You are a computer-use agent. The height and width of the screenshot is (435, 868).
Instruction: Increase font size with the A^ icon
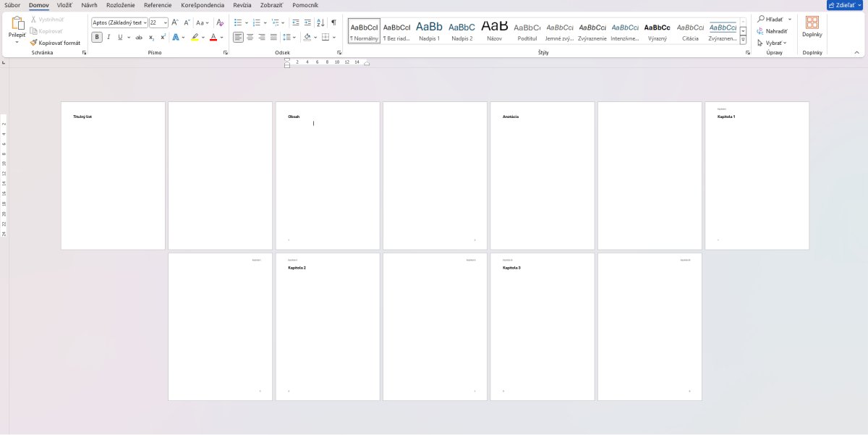click(x=175, y=22)
